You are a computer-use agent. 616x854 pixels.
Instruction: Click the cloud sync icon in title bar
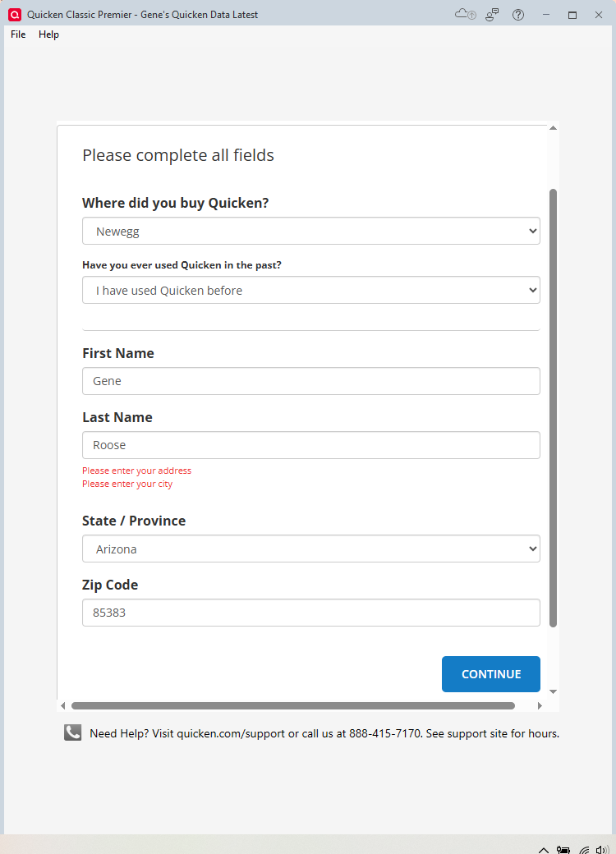(x=465, y=14)
